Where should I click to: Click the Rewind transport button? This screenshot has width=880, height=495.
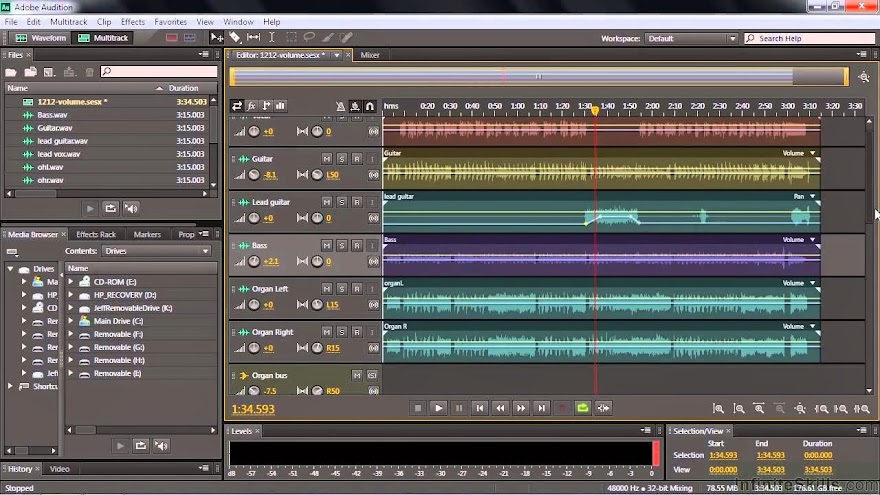click(500, 408)
